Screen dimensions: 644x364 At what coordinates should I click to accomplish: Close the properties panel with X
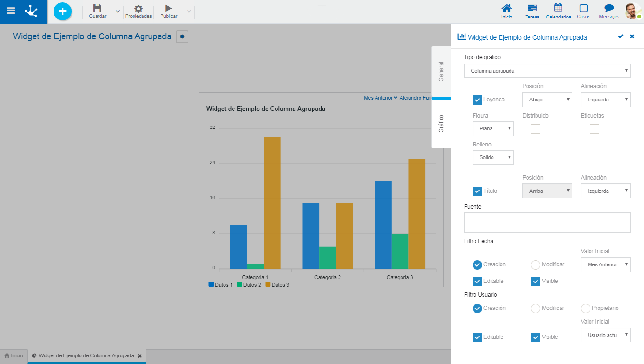pos(632,36)
